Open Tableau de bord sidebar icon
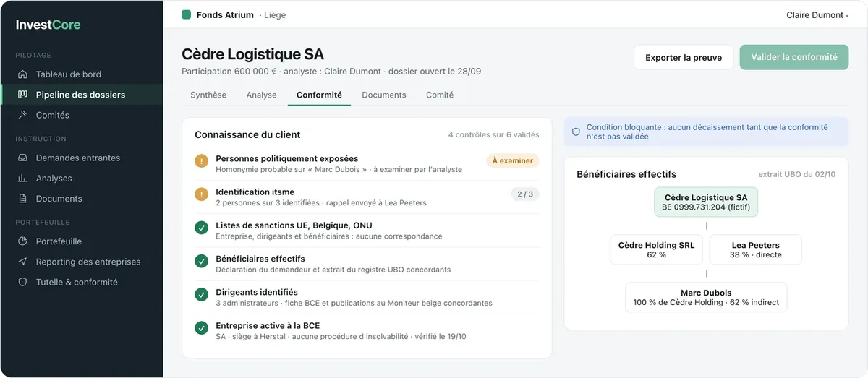The height and width of the screenshot is (378, 868). pos(22,74)
